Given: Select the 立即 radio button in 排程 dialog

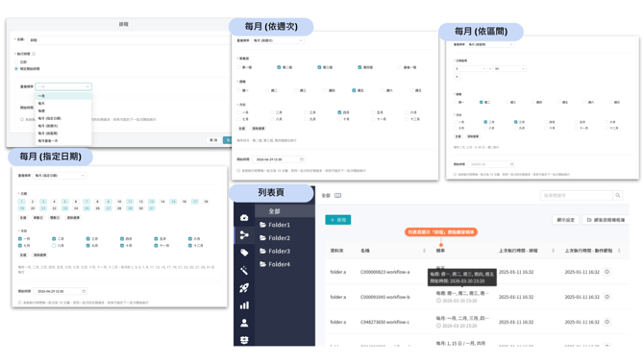Looking at the screenshot, I should 16,62.
